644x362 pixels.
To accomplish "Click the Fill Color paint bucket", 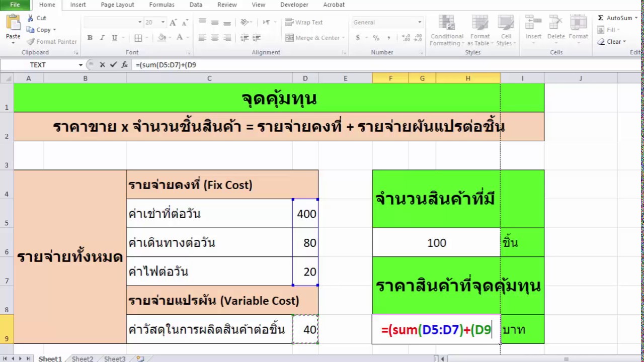I will tap(162, 38).
